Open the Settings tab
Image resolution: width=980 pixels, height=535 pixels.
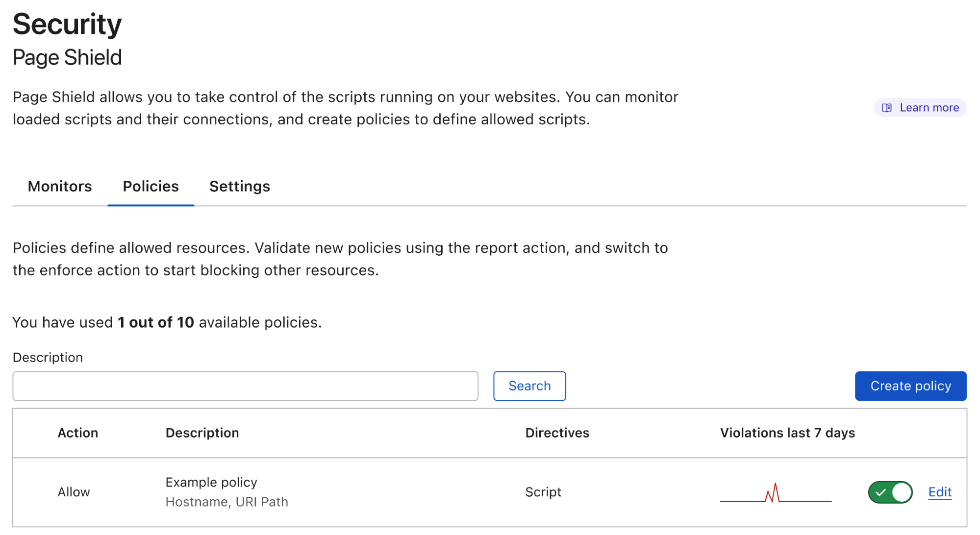coord(240,186)
